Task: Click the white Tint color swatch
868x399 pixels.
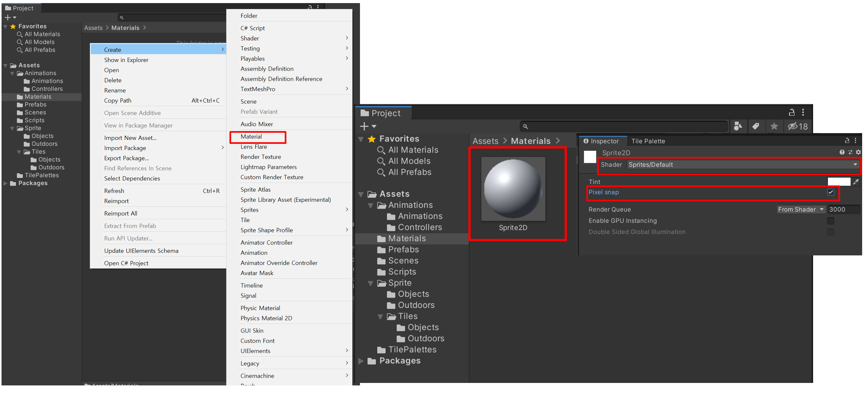Action: (839, 182)
